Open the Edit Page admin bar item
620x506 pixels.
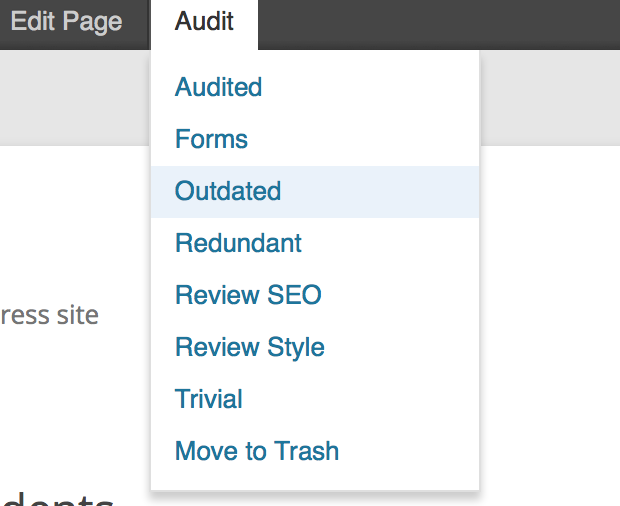click(66, 21)
